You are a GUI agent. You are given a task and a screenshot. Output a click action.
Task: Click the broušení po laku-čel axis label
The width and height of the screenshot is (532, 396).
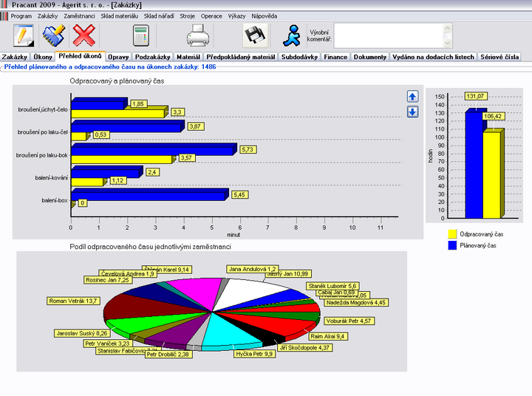point(42,132)
